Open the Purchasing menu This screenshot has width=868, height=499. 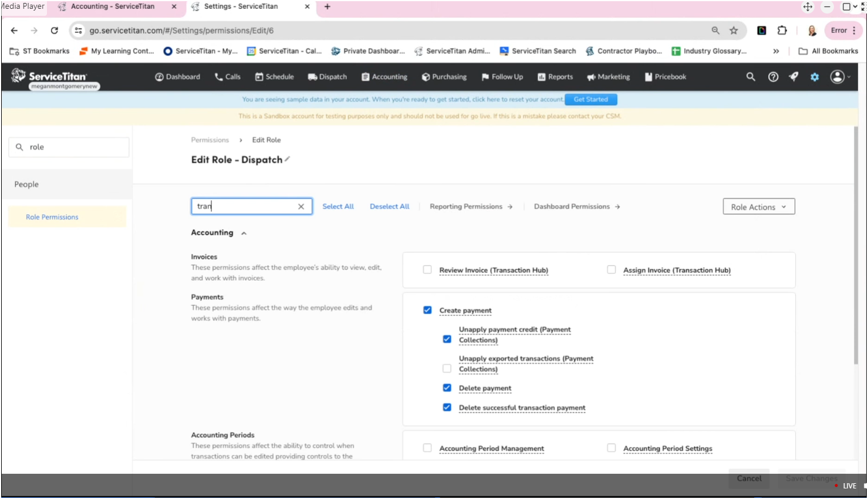(x=444, y=77)
